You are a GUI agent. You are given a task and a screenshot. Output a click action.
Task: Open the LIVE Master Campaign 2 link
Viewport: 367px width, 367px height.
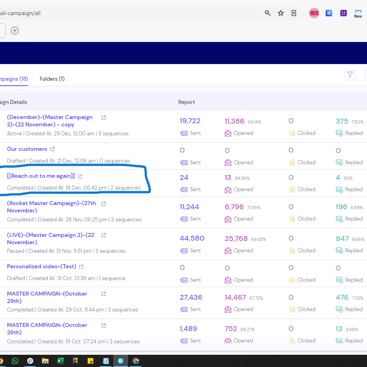[x=50, y=239]
